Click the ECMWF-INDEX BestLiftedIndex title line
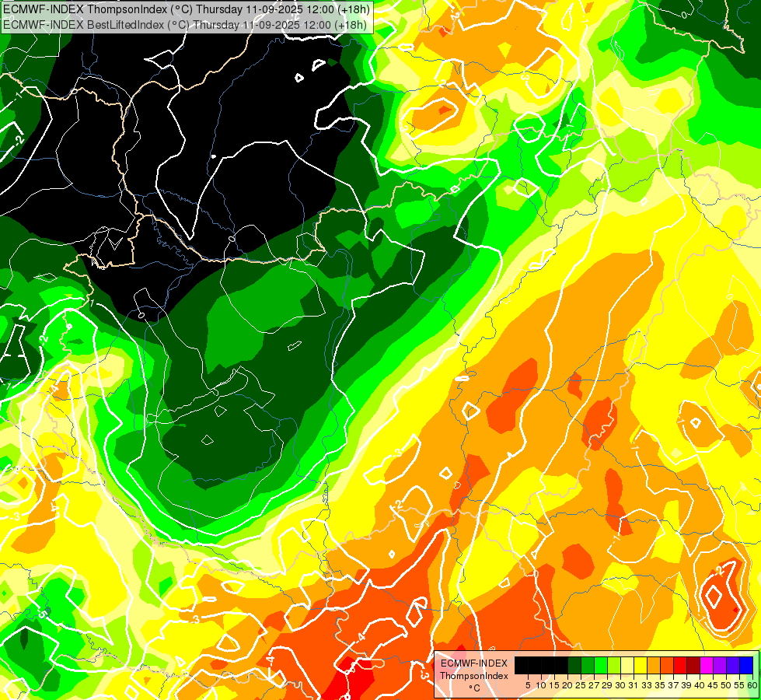 click(185, 24)
